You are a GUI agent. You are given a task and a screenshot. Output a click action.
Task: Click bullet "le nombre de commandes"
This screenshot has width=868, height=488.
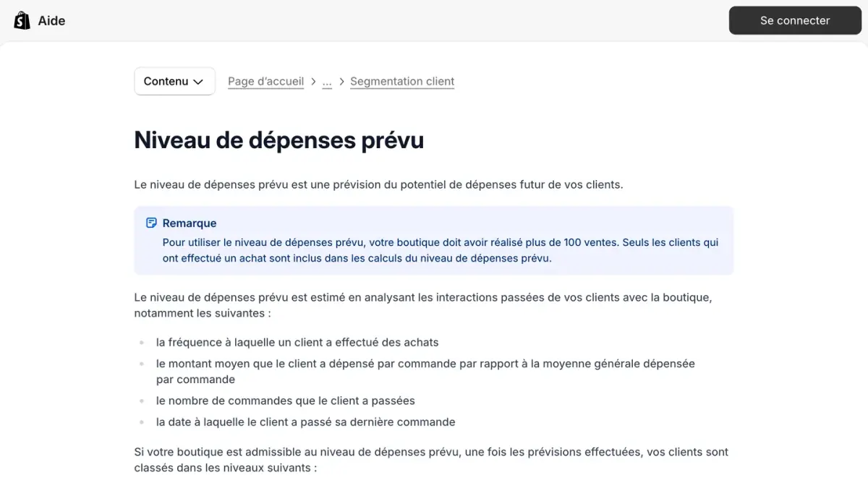[286, 401]
